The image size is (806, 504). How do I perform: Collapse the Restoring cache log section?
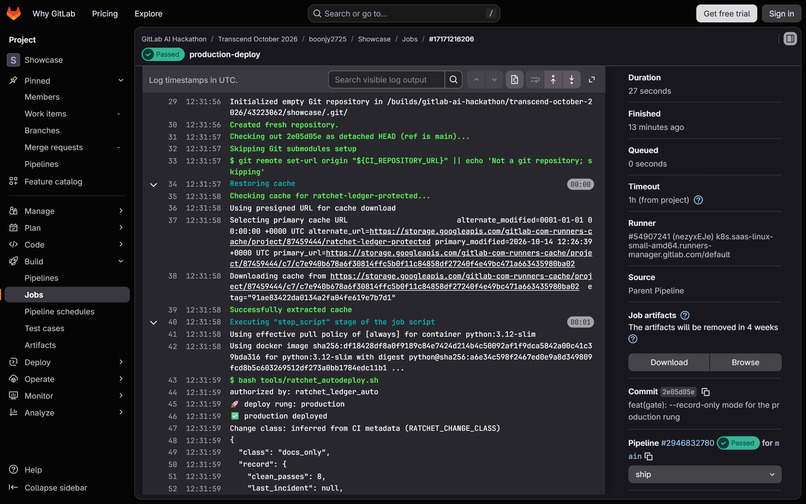[153, 184]
